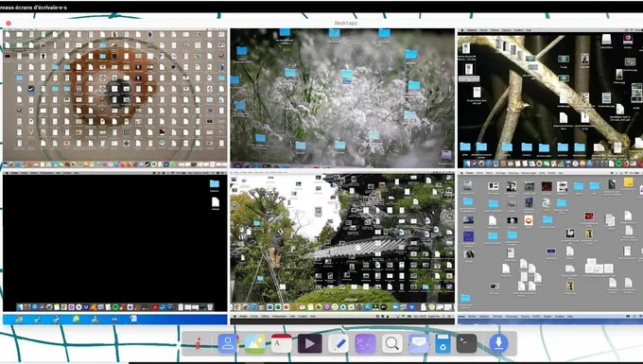The width and height of the screenshot is (643, 364).
Task: Open the text editor pencil dock icon
Action: (x=339, y=343)
